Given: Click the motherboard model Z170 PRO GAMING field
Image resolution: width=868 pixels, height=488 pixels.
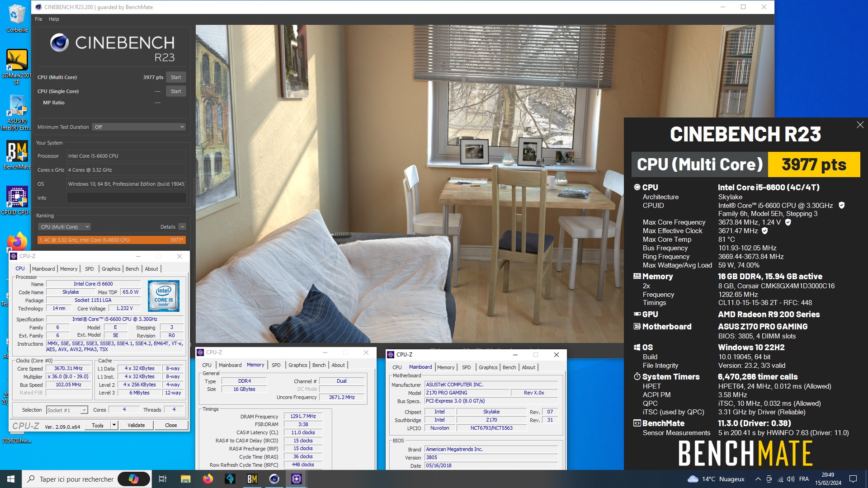Looking at the screenshot, I should coord(467,393).
